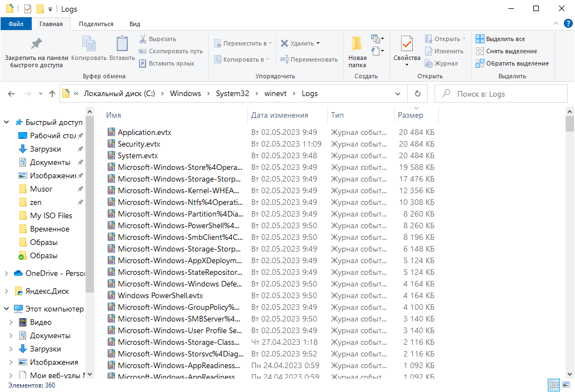Open the Файл menu tab
Screen dimensions: 575x392
(16, 24)
